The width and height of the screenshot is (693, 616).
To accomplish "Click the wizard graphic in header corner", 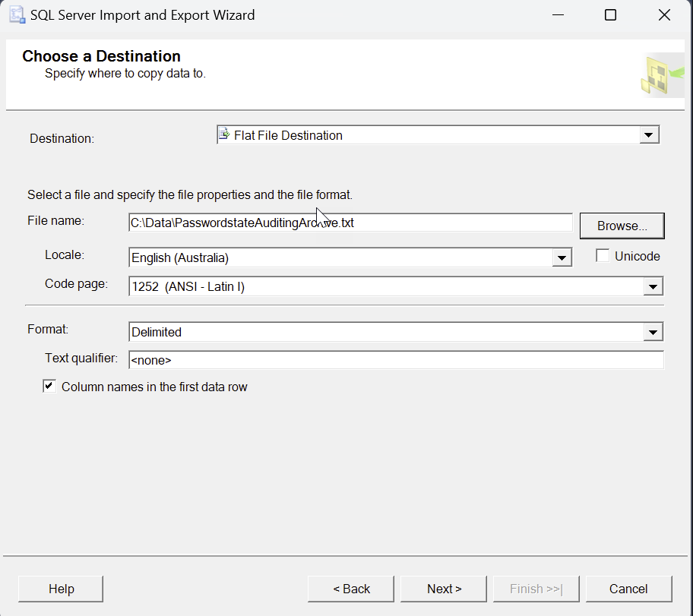I will pyautogui.click(x=663, y=75).
